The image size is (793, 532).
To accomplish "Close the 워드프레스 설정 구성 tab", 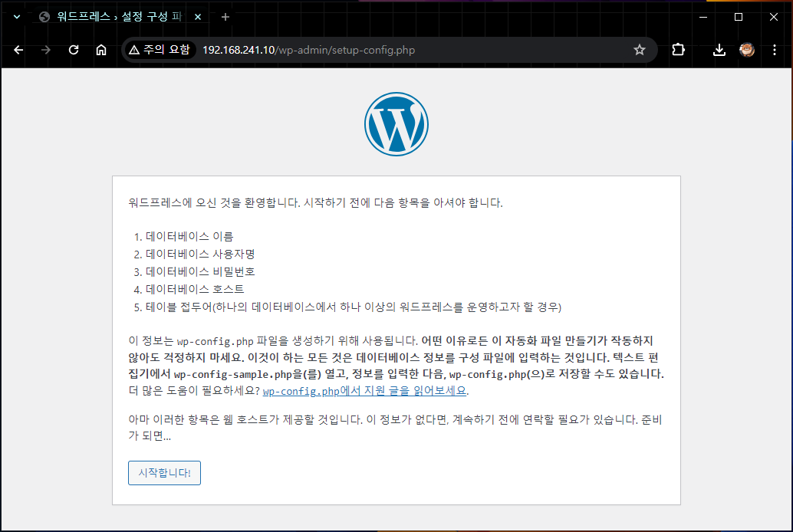I will tap(198, 17).
